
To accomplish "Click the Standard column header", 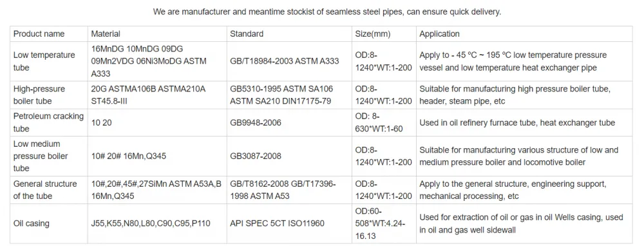I will click(289, 33).
